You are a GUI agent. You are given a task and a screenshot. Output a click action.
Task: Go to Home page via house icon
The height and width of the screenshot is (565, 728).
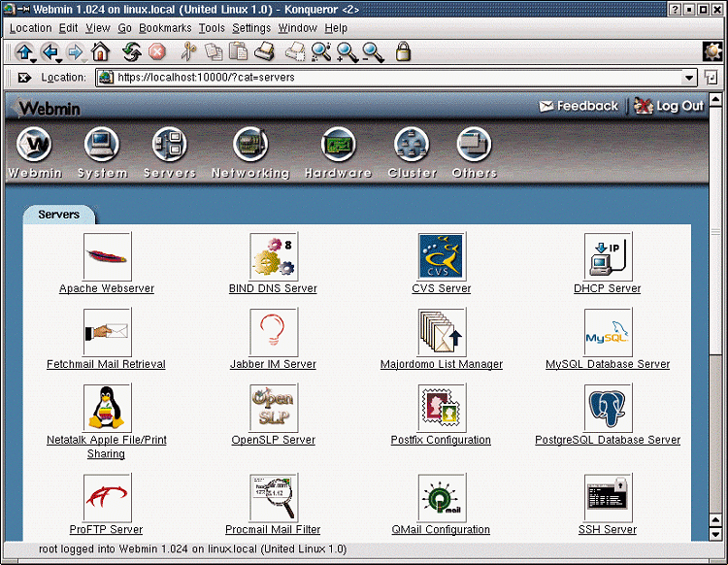coord(100,51)
